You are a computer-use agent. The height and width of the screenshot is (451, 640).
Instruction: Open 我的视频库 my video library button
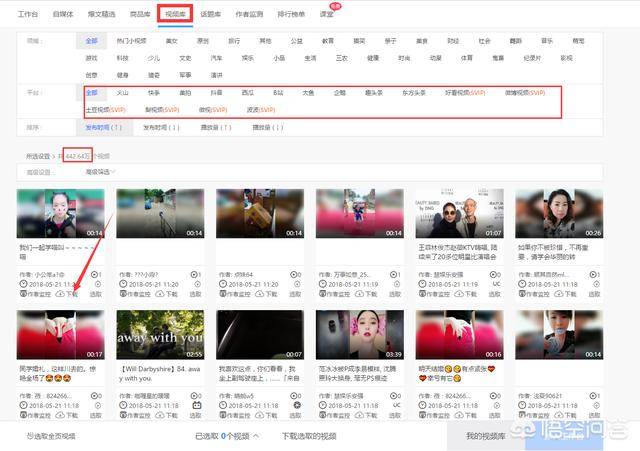(x=486, y=436)
